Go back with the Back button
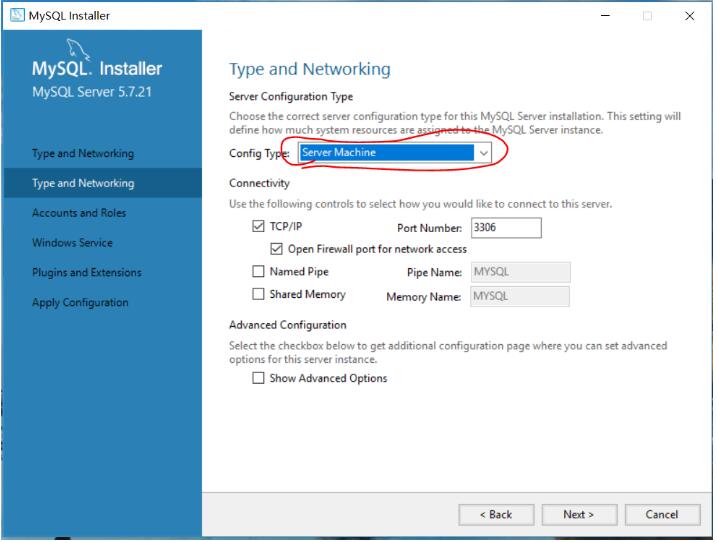The width and height of the screenshot is (717, 542). 496,514
